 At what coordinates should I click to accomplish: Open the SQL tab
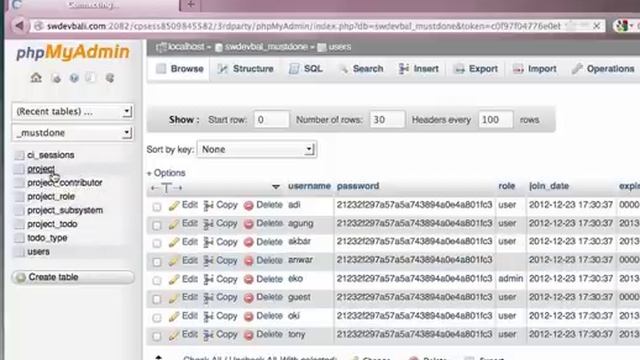click(306, 69)
